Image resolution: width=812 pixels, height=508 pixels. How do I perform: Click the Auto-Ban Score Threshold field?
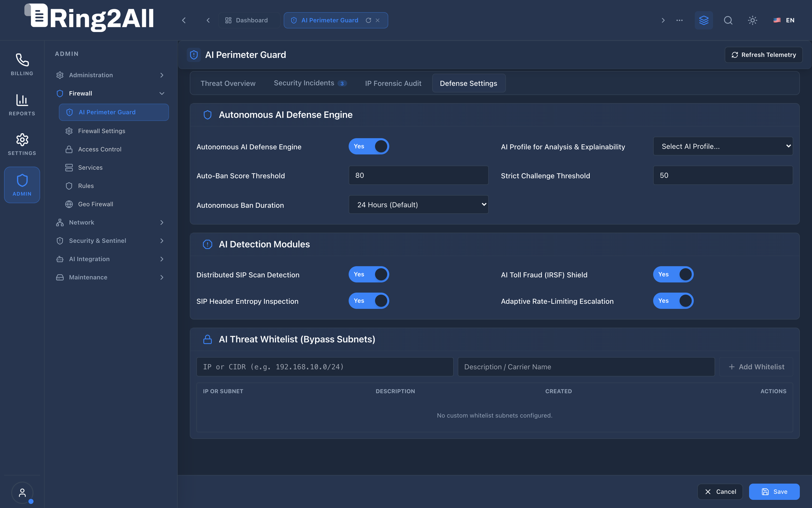418,175
